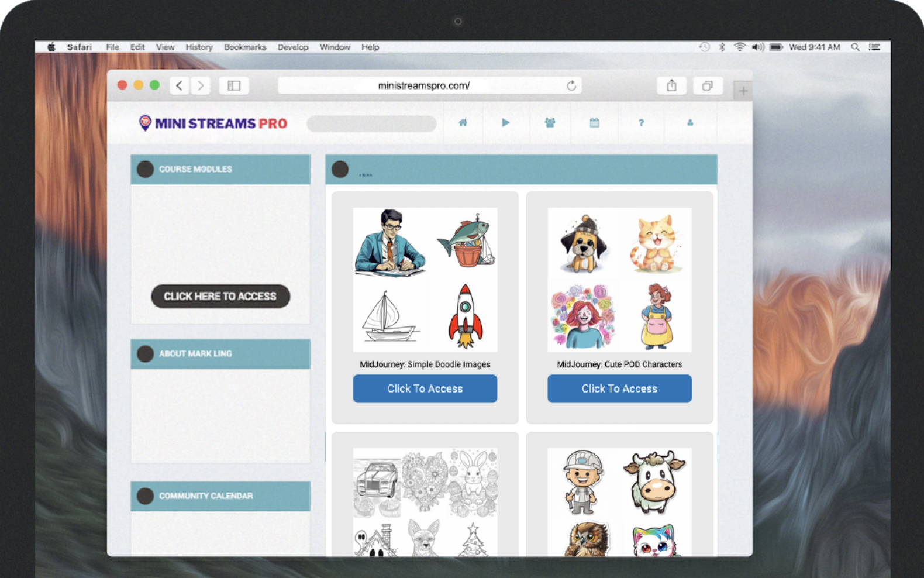924x578 pixels.
Task: Open the user profile icon in navigation
Action: 690,123
